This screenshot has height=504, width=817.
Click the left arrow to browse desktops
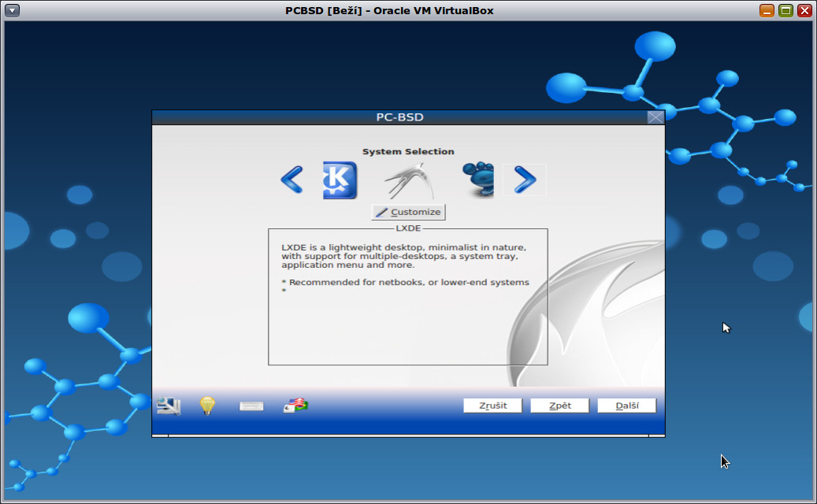292,180
